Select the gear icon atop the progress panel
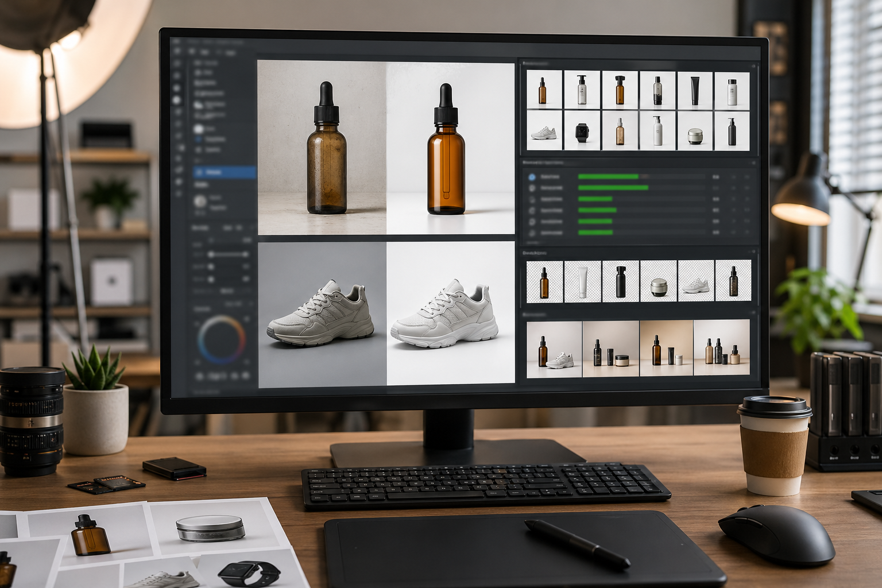Image resolution: width=882 pixels, height=588 pixels. click(753, 163)
